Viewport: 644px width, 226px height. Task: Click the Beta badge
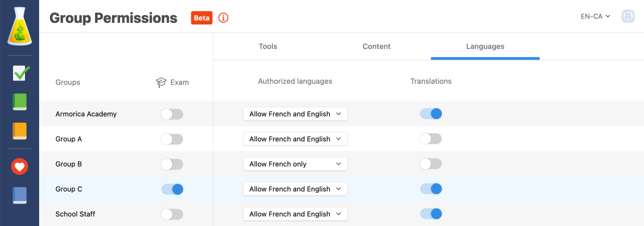(x=202, y=18)
